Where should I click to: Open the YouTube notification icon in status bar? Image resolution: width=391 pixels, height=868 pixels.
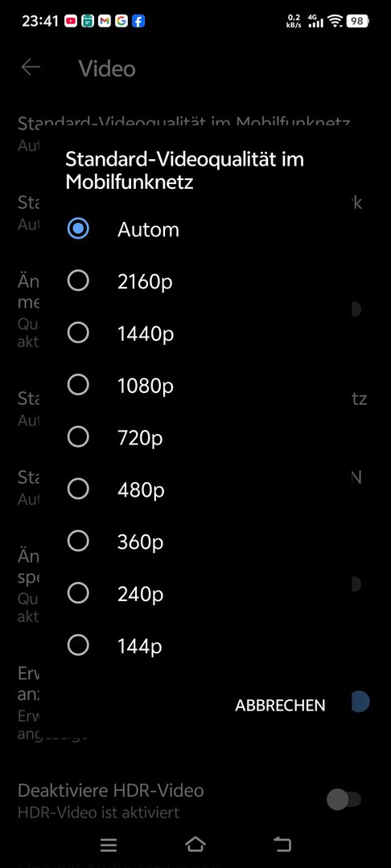point(70,22)
